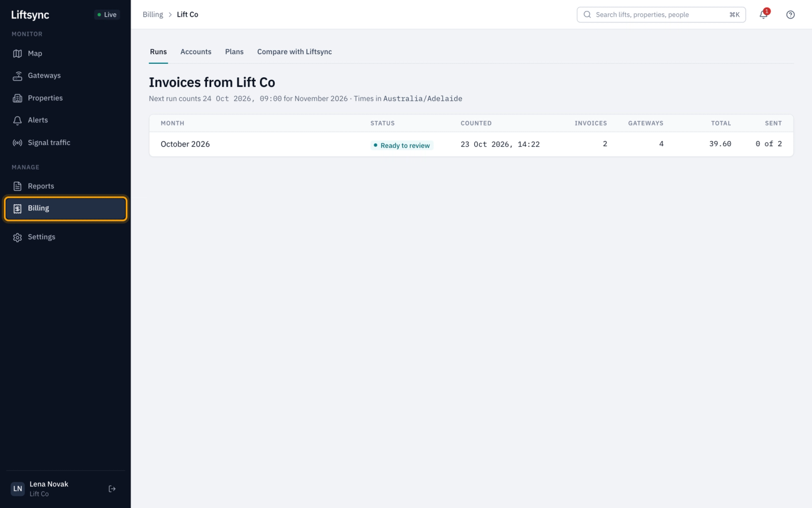Click the Invoices from Lift Co heading

pyautogui.click(x=212, y=82)
